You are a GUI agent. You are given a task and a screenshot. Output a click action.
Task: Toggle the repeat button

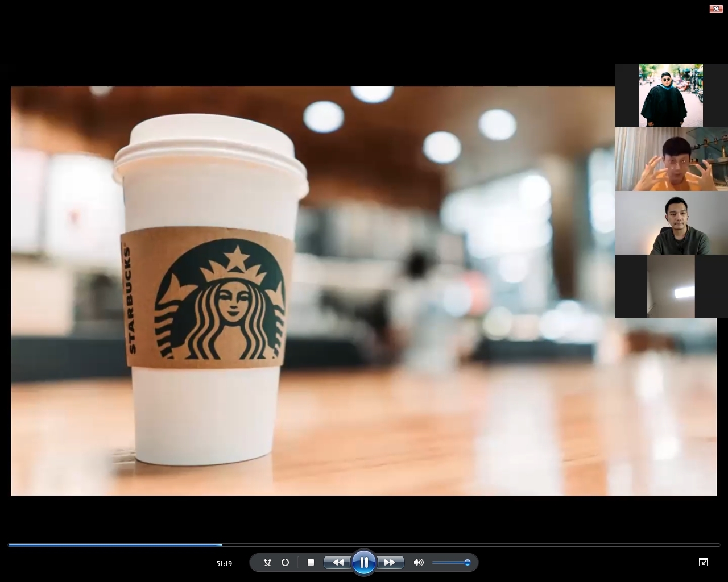pyautogui.click(x=285, y=562)
